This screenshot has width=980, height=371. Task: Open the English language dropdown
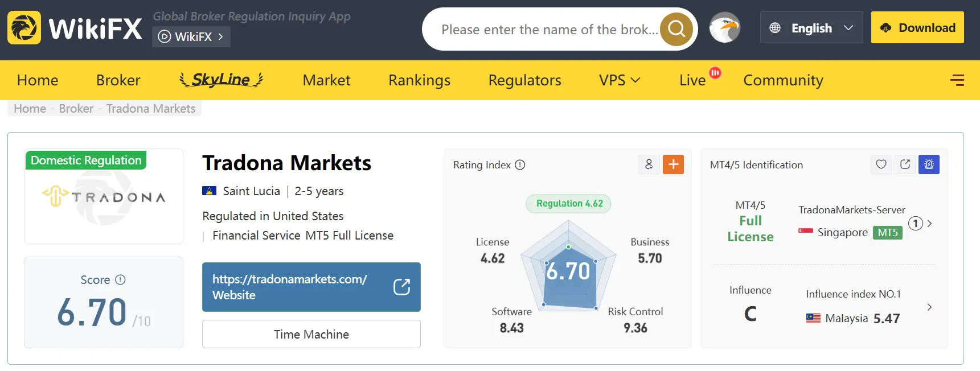(x=811, y=27)
